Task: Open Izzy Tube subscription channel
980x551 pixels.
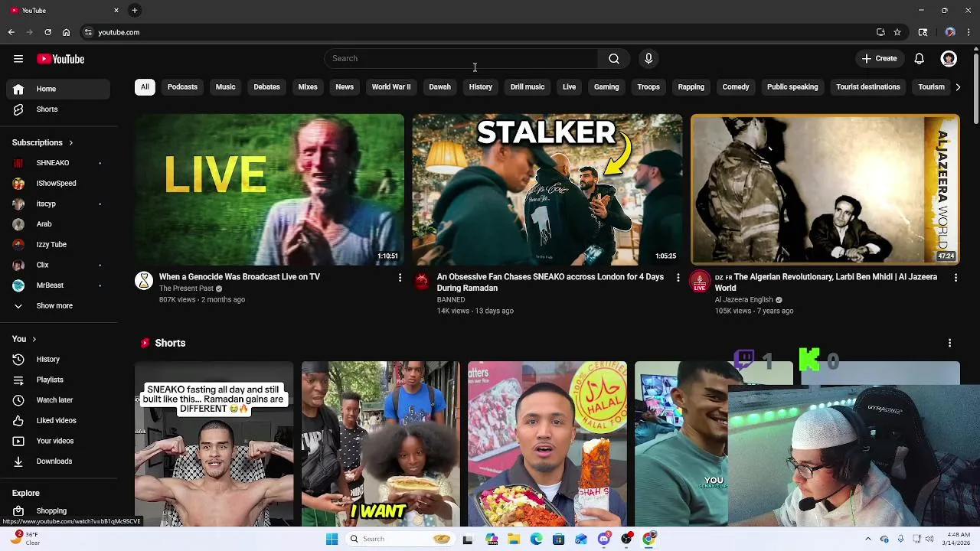Action: point(59,244)
